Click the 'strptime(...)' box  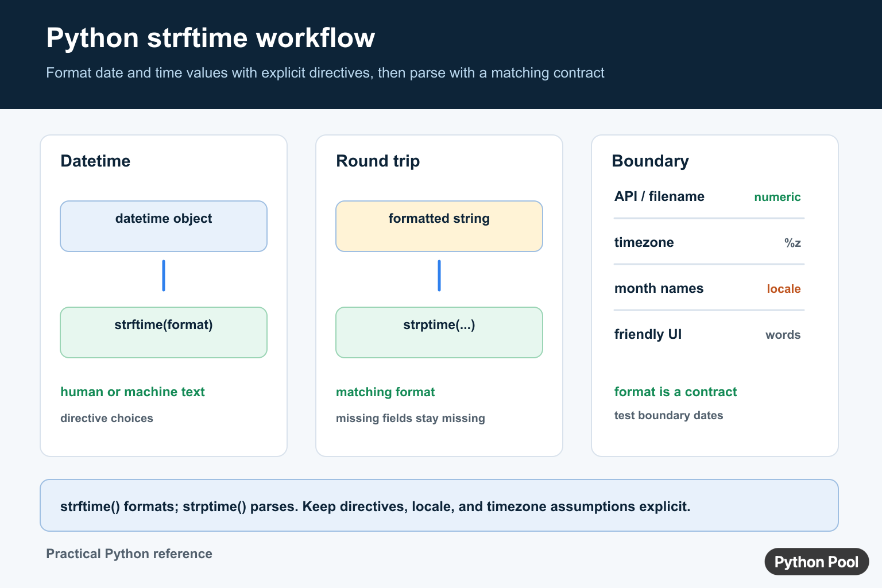coord(439,332)
